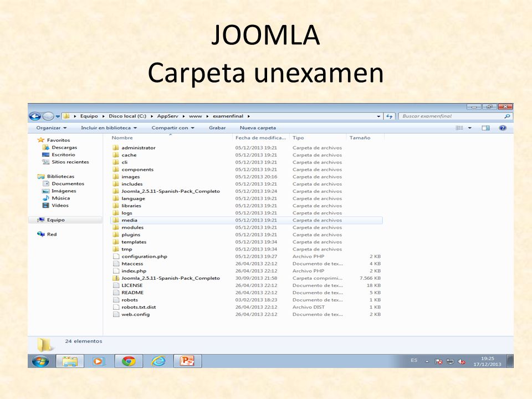Select the README file name
The height and width of the screenshot is (399, 532).
[132, 293]
